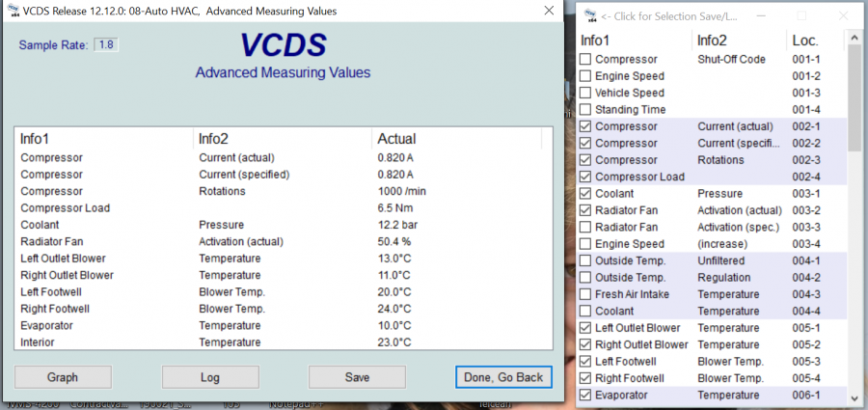Viewport: 868px width, 410px height.
Task: Click Done, Go Back
Action: coord(503,377)
